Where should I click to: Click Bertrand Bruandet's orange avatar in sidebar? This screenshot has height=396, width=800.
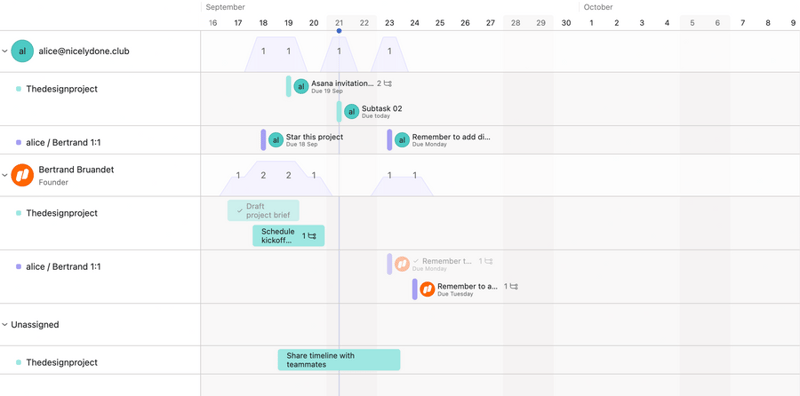click(22, 175)
